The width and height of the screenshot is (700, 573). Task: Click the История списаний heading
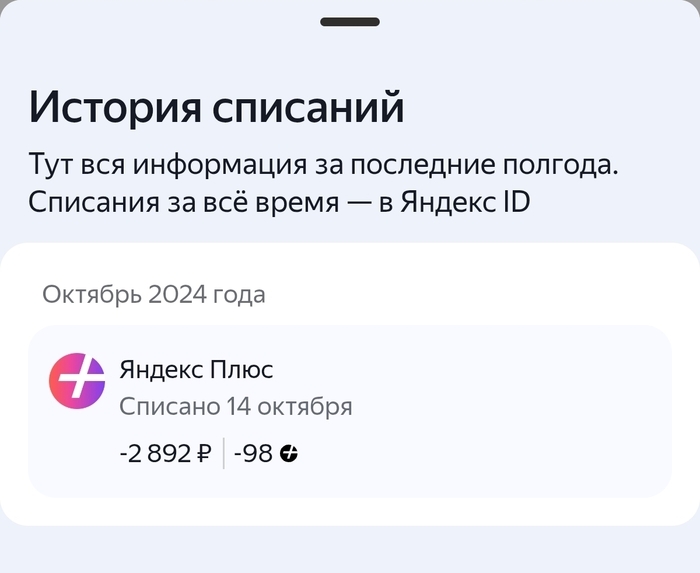pyautogui.click(x=216, y=106)
